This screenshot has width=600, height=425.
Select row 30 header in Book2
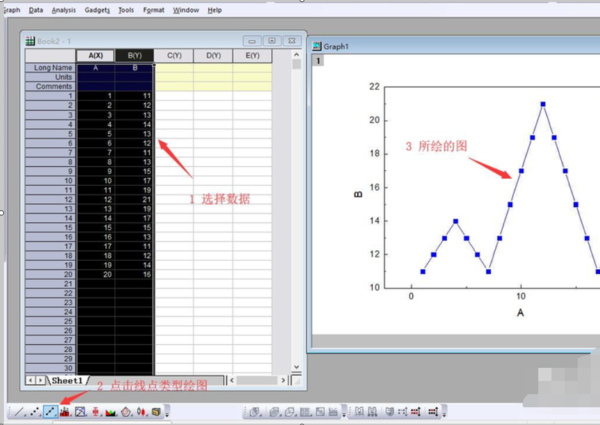[51, 368]
